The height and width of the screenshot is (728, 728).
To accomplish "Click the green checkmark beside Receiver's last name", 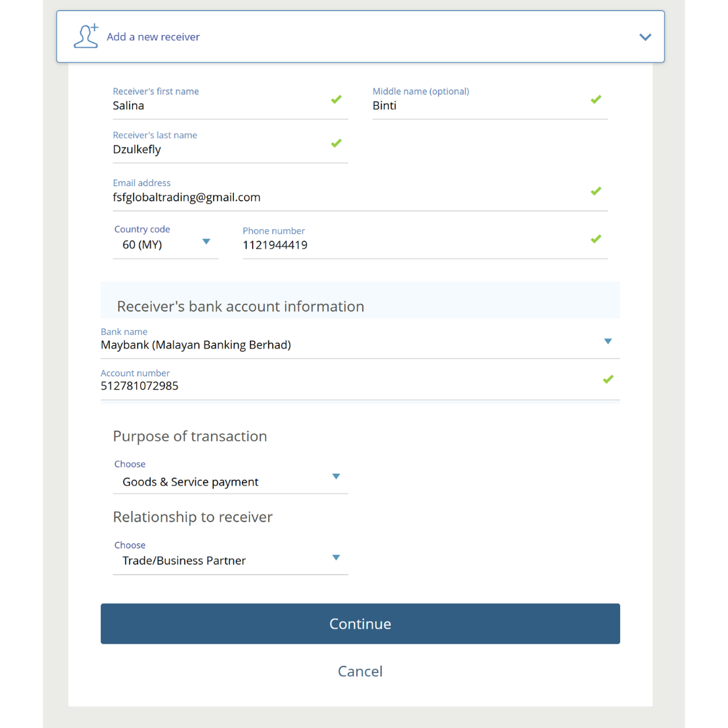I will [x=336, y=143].
